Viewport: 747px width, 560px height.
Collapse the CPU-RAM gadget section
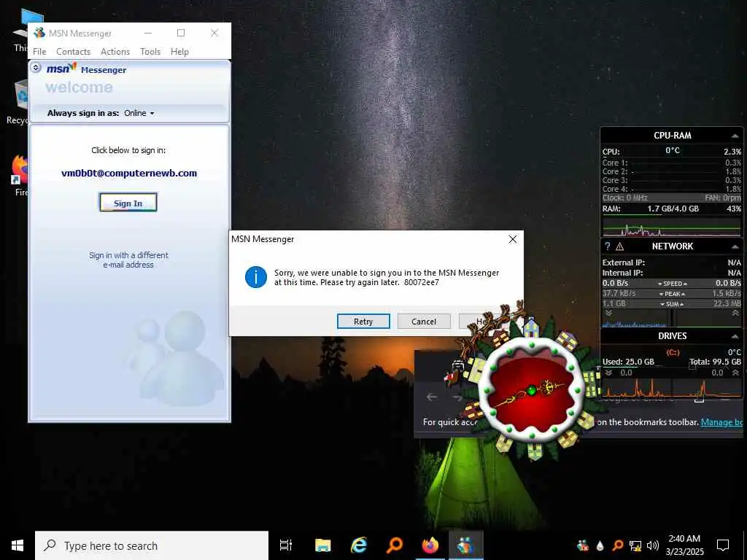point(735,136)
